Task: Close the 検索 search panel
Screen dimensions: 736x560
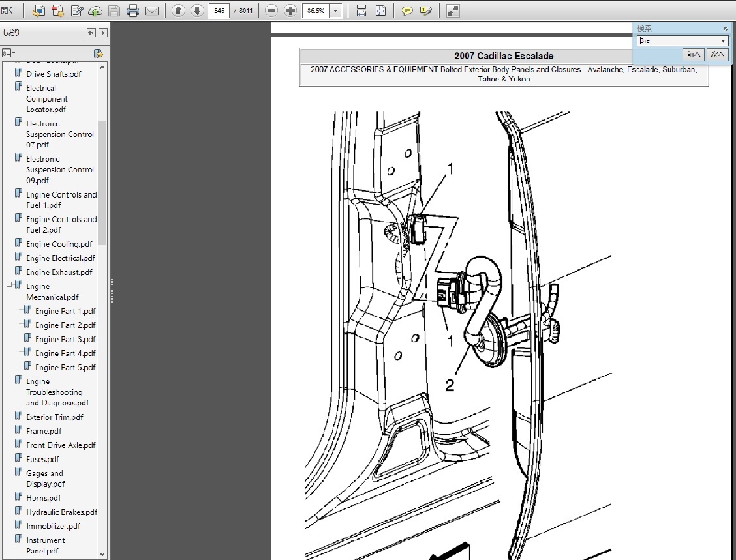Action: tap(725, 29)
